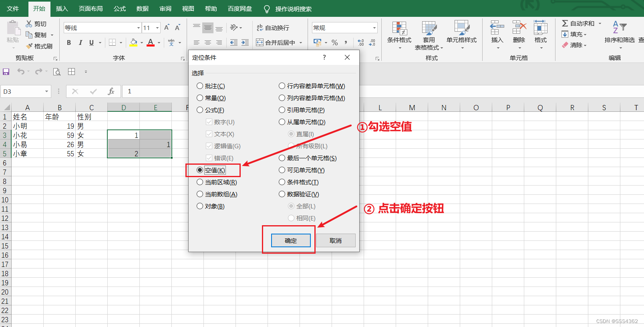Open the font size dropdown showing 11
The image size is (644, 327).
point(157,28)
